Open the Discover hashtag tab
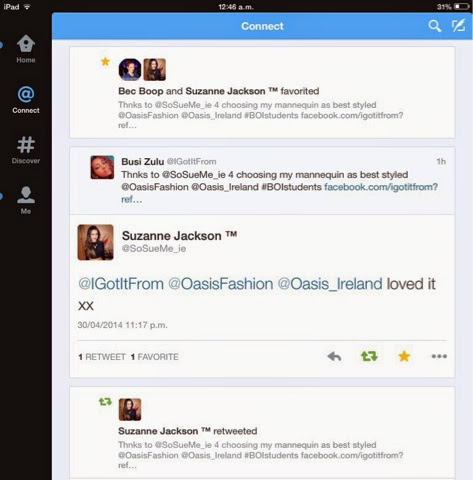This screenshot has width=473, height=480. (26, 150)
